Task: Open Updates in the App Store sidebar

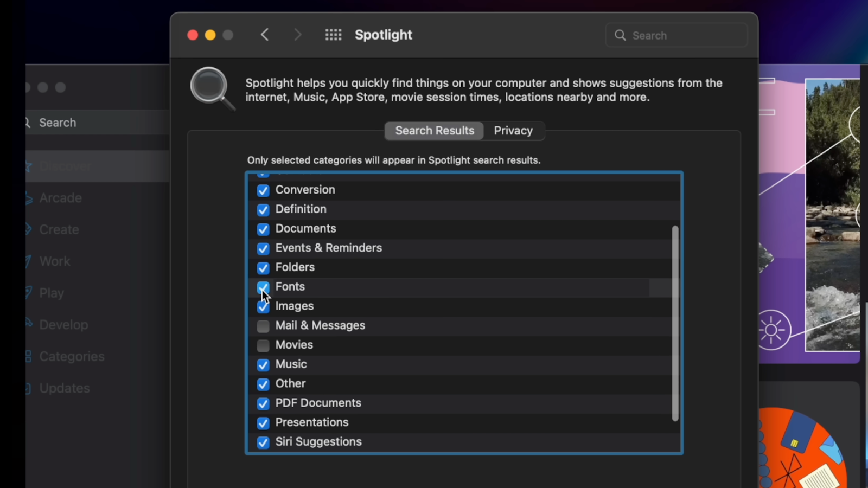Action: 64,388
